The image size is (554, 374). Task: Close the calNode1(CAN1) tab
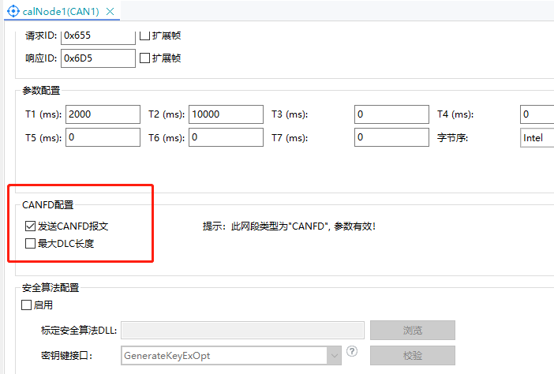pos(110,12)
